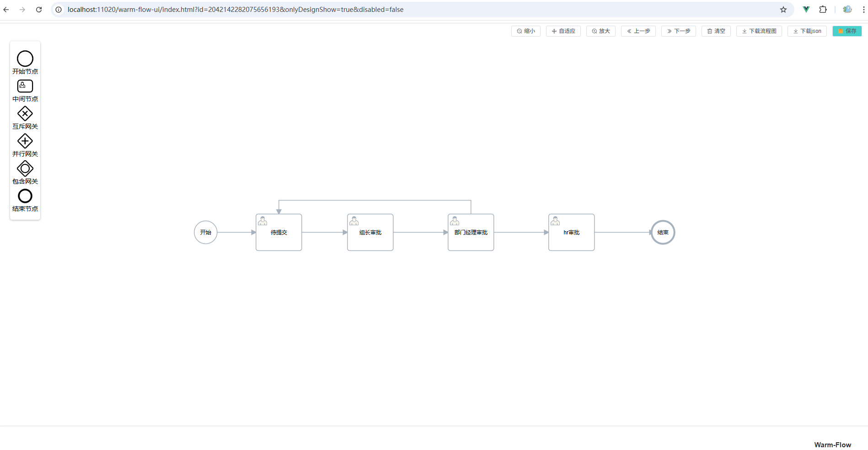Select the 组长审批 node on canvas
Viewport: 868px width, 450px height.
tap(370, 233)
